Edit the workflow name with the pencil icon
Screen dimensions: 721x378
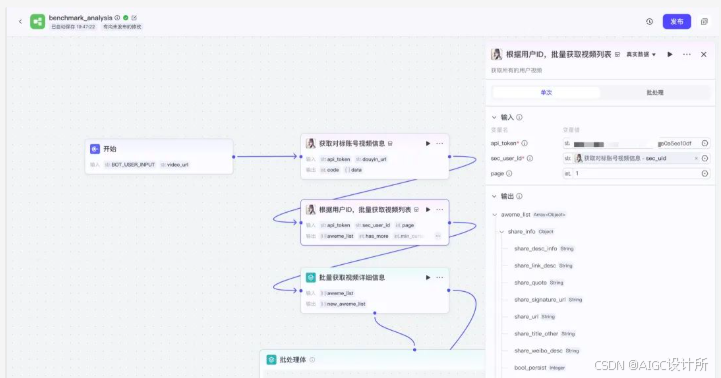134,17
